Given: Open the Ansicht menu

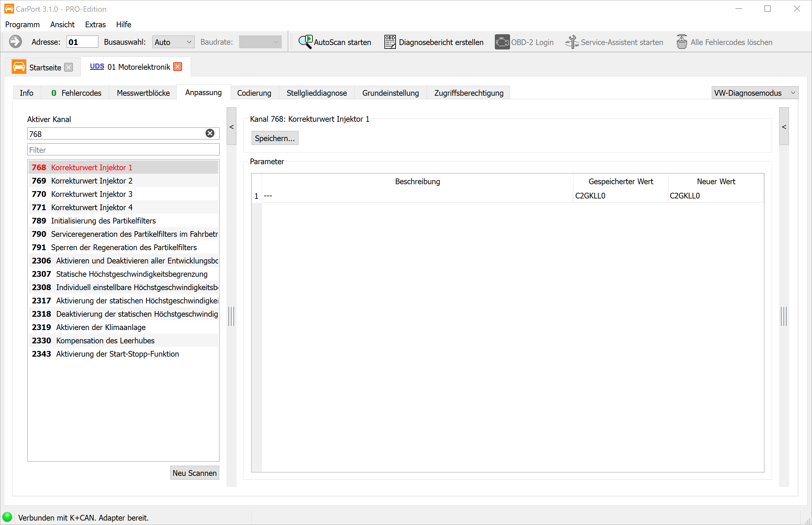Looking at the screenshot, I should 62,24.
